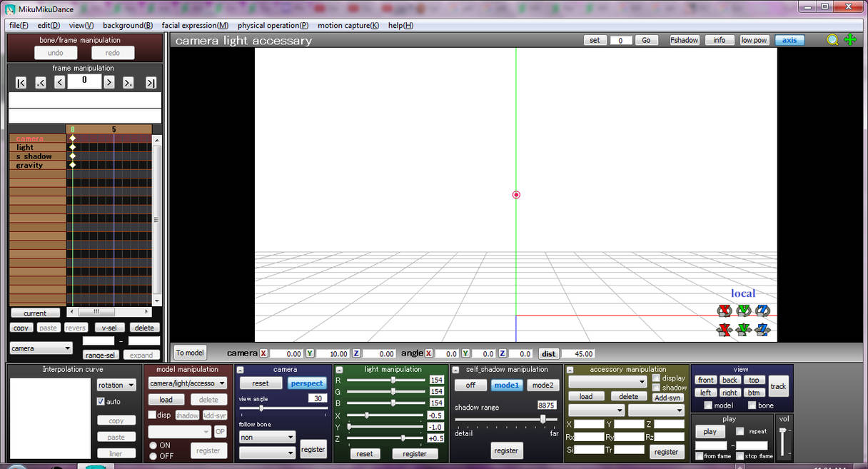Click the play button
The width and height of the screenshot is (868, 469).
coord(710,431)
